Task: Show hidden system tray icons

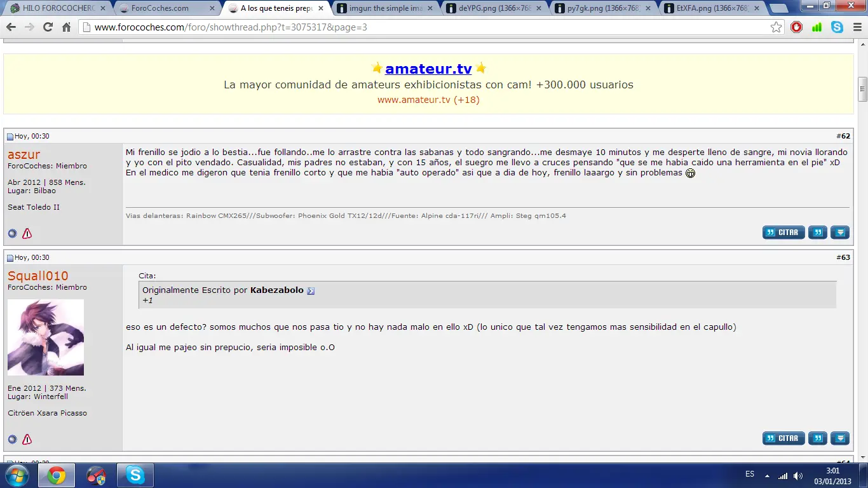Action: point(767,475)
